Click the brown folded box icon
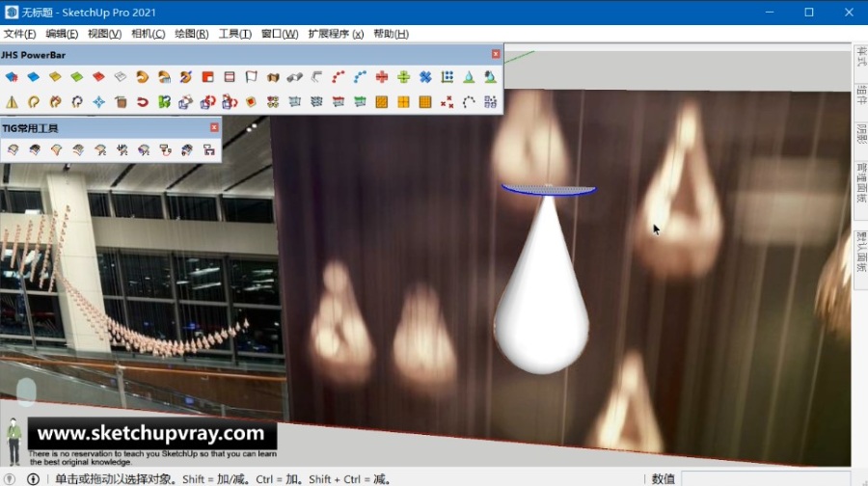The height and width of the screenshot is (486, 868). [x=273, y=77]
